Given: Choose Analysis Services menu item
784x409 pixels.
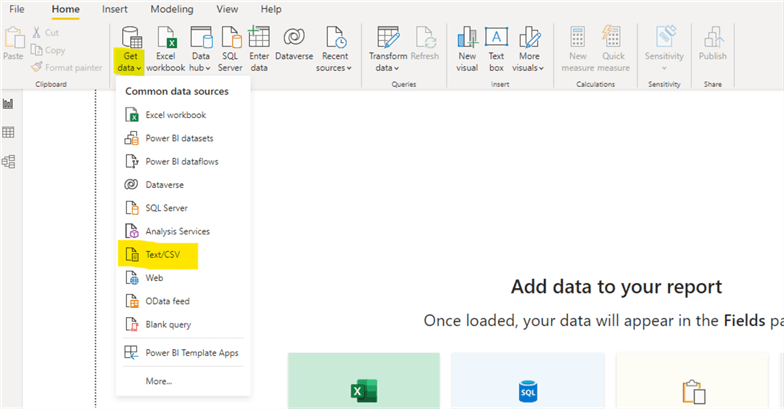Looking at the screenshot, I should [183, 232].
